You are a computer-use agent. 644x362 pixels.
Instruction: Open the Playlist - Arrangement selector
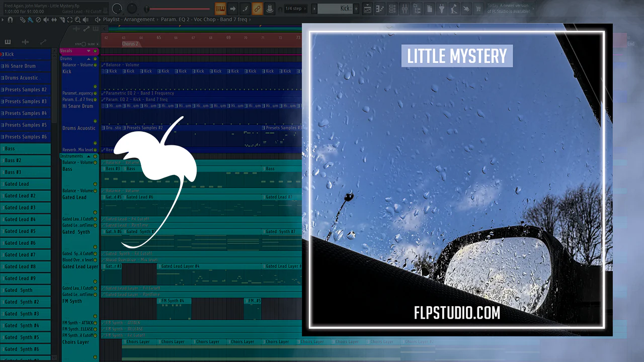tap(129, 20)
